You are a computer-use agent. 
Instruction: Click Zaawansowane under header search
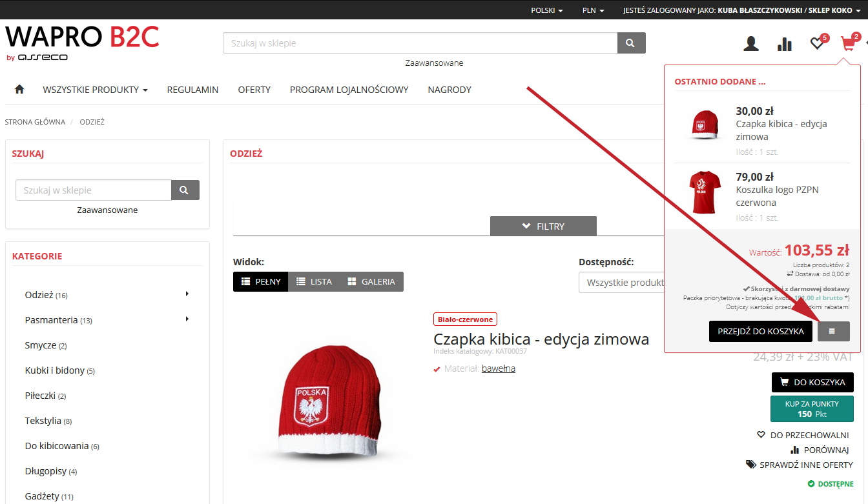coord(434,63)
